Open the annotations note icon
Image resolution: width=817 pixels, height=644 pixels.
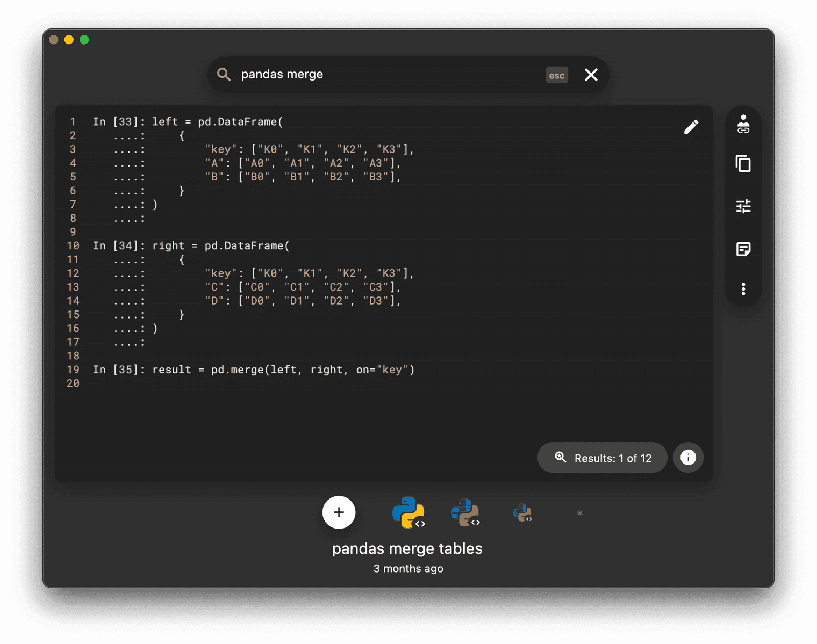(x=743, y=249)
